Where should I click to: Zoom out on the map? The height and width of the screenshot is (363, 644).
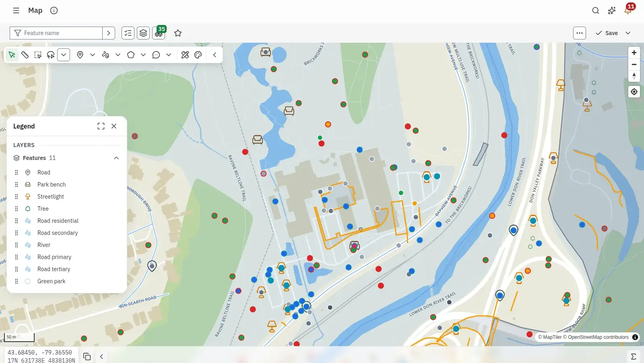click(x=634, y=64)
